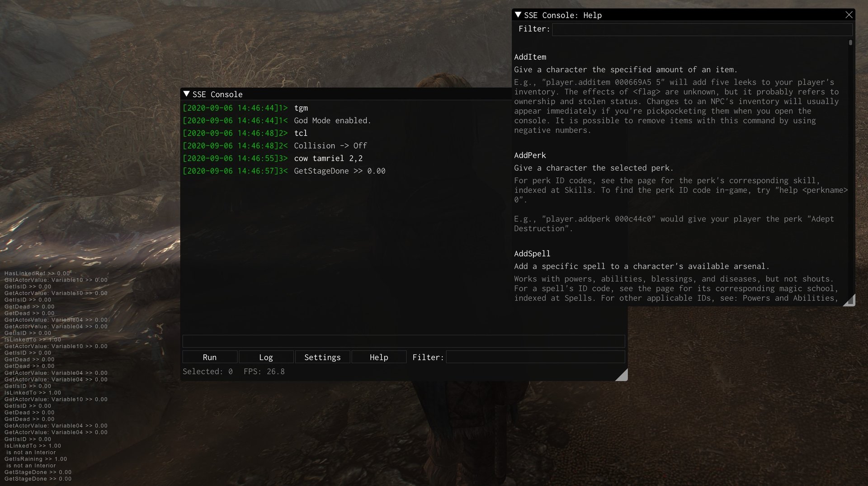Click the AddPerk help entry heading
The width and height of the screenshot is (868, 486).
coord(530,156)
